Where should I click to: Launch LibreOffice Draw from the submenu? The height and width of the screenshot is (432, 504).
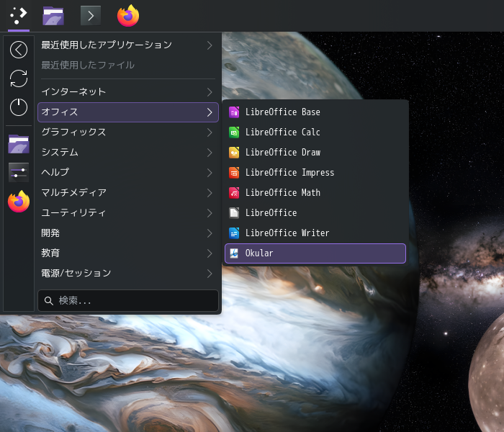tap(315, 153)
